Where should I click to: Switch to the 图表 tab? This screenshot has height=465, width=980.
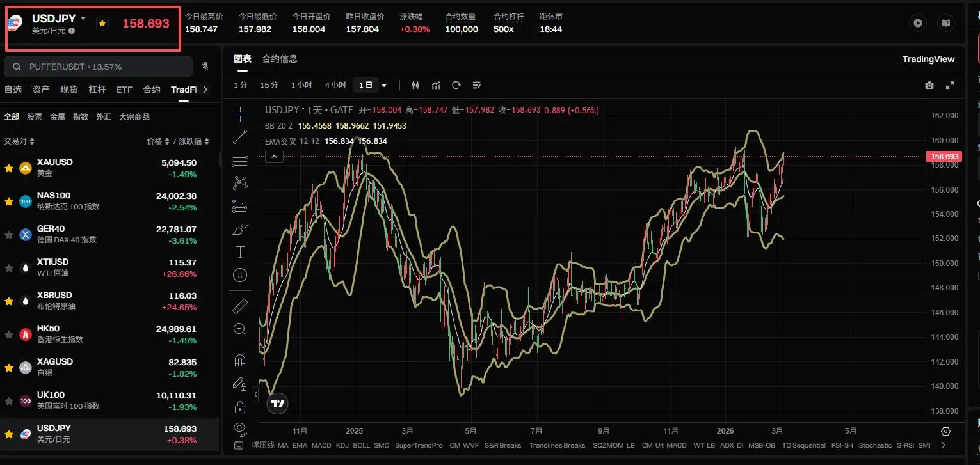[x=243, y=59]
